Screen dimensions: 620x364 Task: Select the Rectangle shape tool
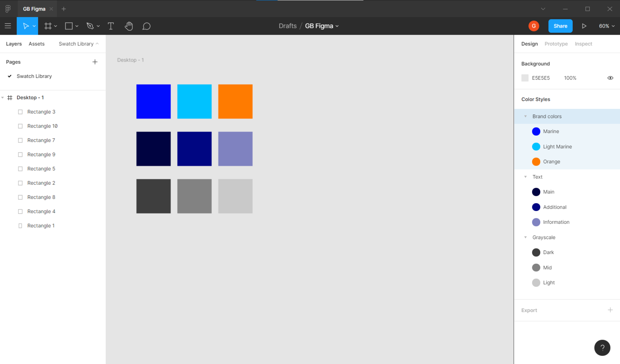(69, 26)
